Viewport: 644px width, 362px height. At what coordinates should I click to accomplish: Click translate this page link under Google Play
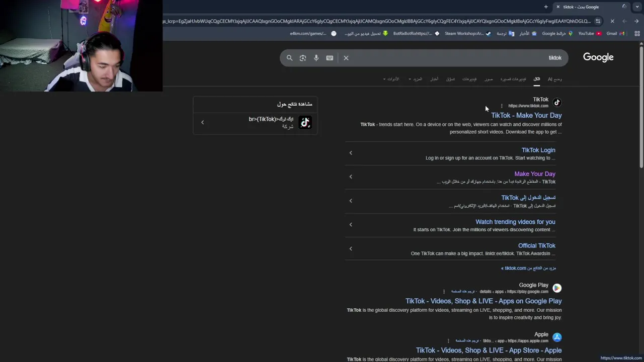[x=463, y=292]
